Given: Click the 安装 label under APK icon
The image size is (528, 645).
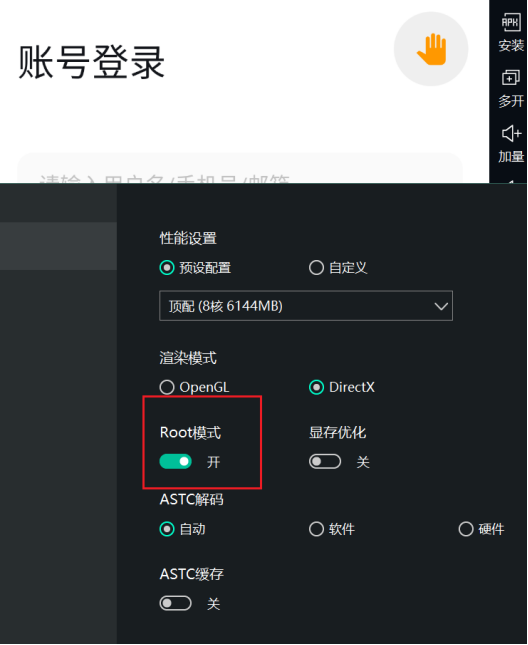Looking at the screenshot, I should (511, 45).
